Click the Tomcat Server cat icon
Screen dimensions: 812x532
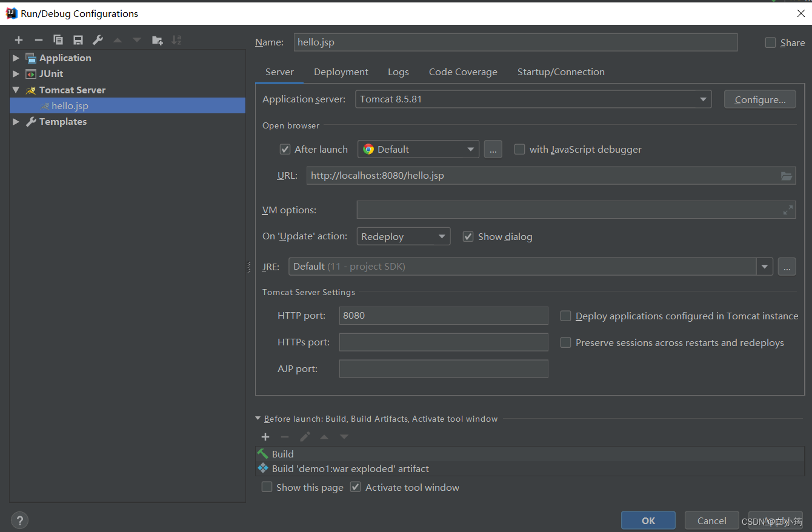pyautogui.click(x=31, y=90)
